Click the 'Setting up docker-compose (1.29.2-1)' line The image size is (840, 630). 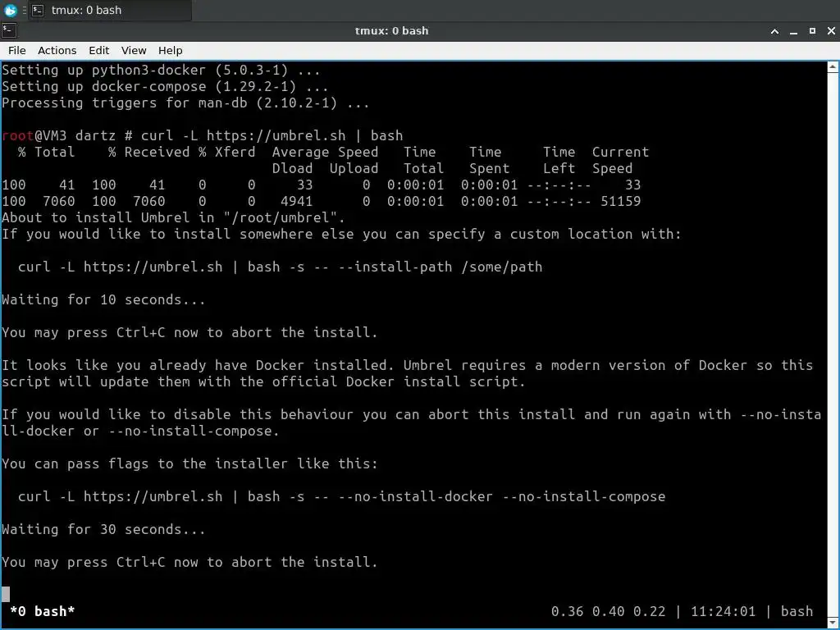pos(165,86)
